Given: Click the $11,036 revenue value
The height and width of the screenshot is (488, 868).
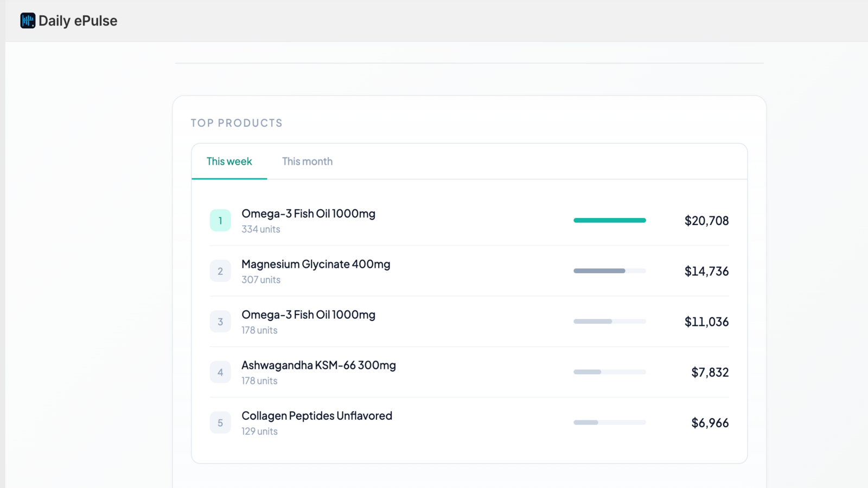Looking at the screenshot, I should (706, 322).
